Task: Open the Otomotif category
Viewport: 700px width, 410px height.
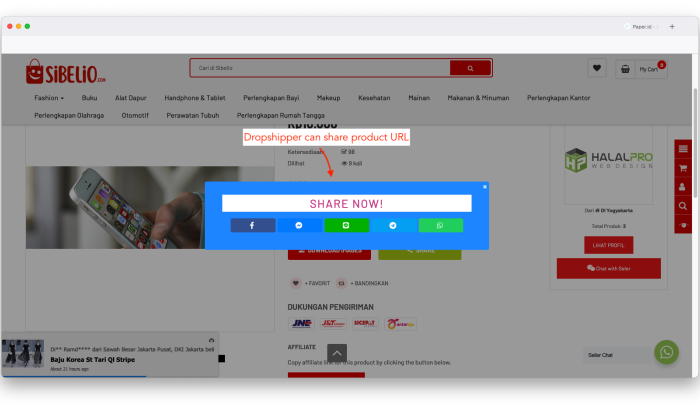Action: click(x=135, y=115)
